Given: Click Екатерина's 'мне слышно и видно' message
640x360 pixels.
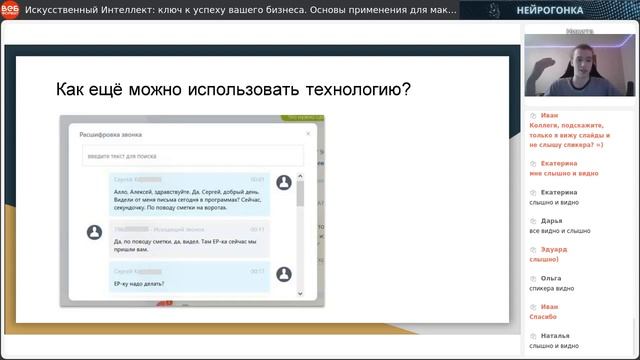Looking at the screenshot, I should (564, 173).
